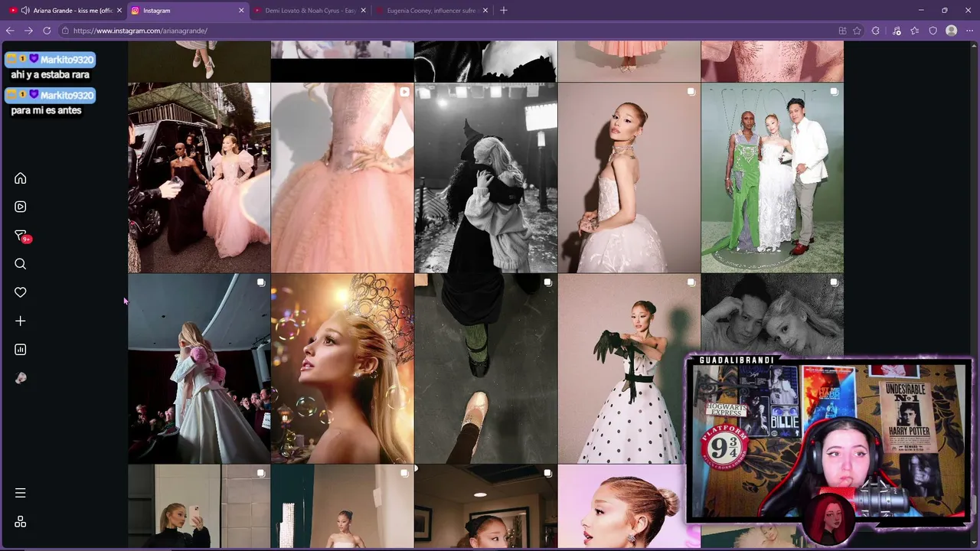Click the instagram.com/arianagrande address bar
The image size is (980, 551).
tap(448, 31)
